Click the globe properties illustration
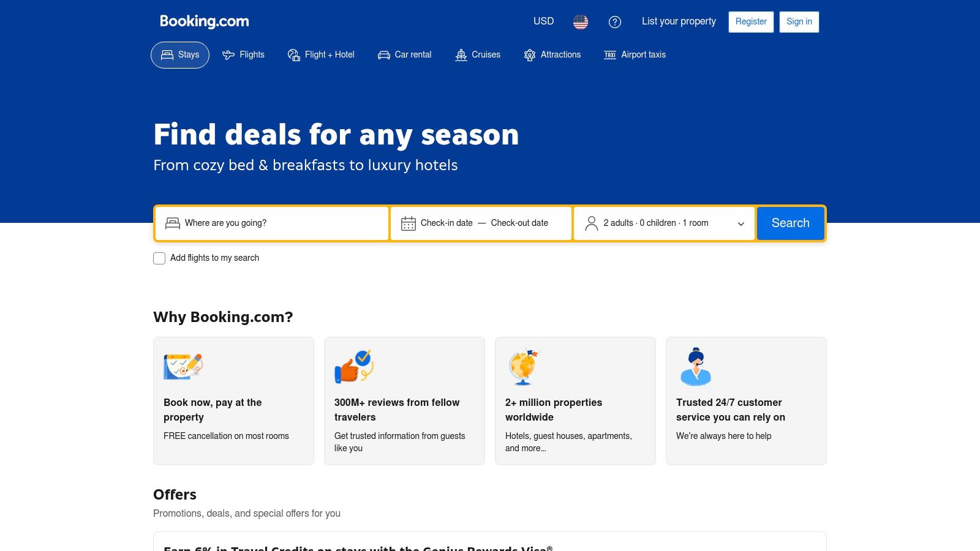Image resolution: width=980 pixels, height=551 pixels. (x=524, y=367)
